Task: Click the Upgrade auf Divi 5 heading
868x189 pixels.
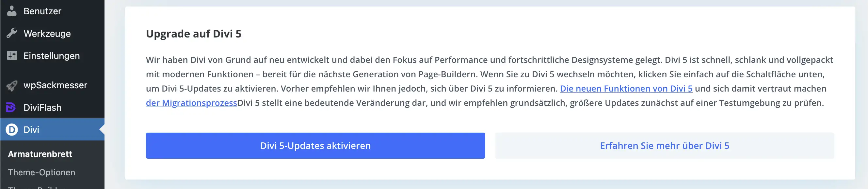Action: click(x=193, y=34)
